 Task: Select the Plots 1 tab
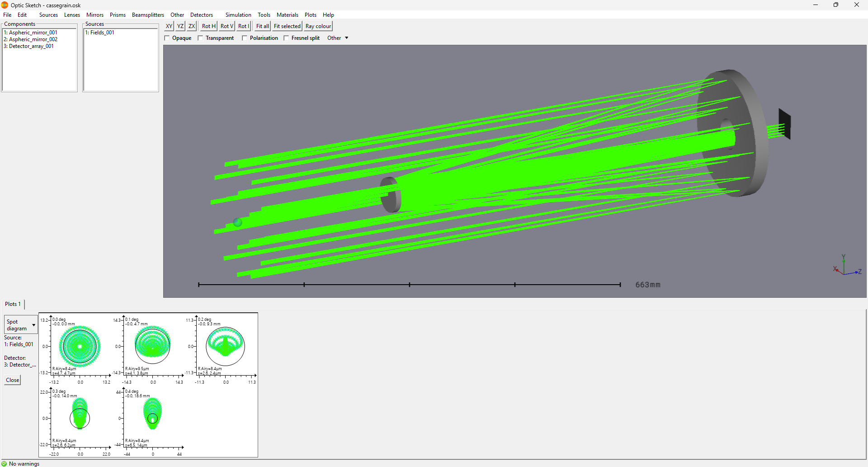[13, 304]
